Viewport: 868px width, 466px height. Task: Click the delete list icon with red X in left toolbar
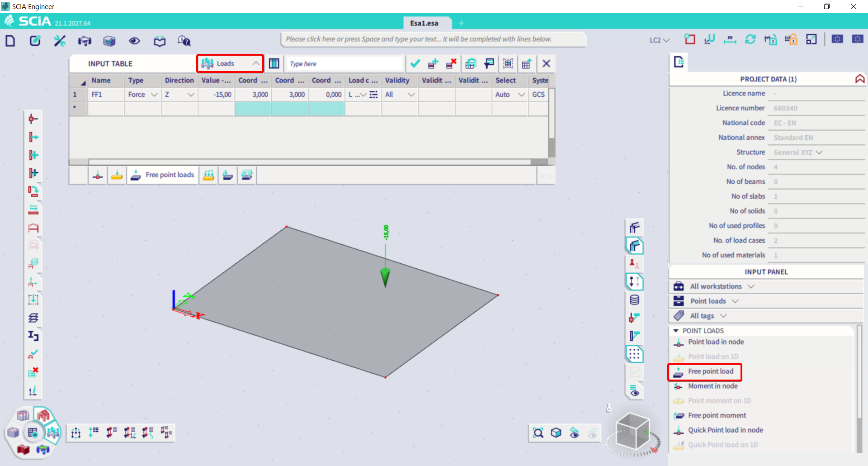point(33,372)
